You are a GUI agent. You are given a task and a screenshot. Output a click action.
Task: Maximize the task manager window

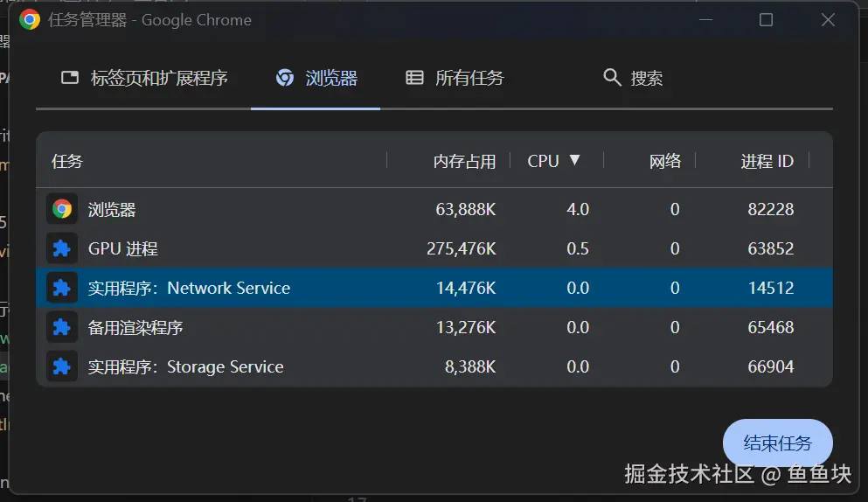point(766,20)
